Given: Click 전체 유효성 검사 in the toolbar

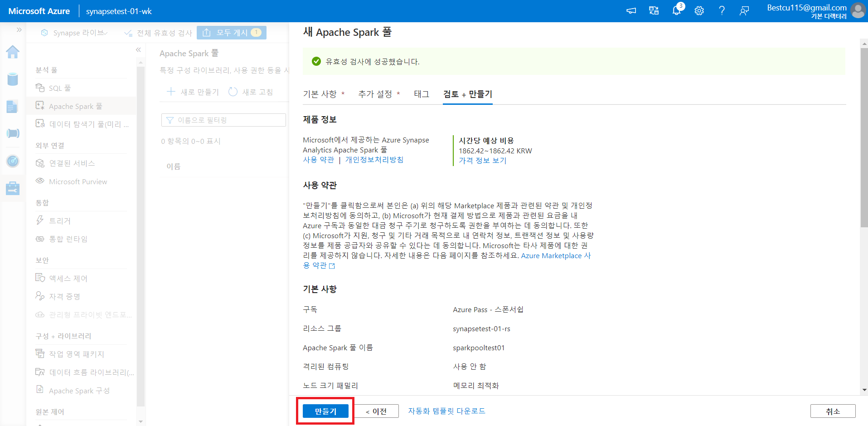Looking at the screenshot, I should 159,33.
